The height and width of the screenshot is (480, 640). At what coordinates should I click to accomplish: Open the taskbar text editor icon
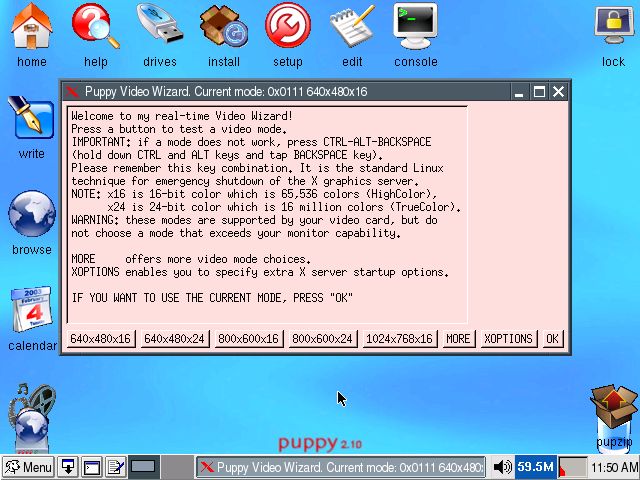tap(115, 467)
